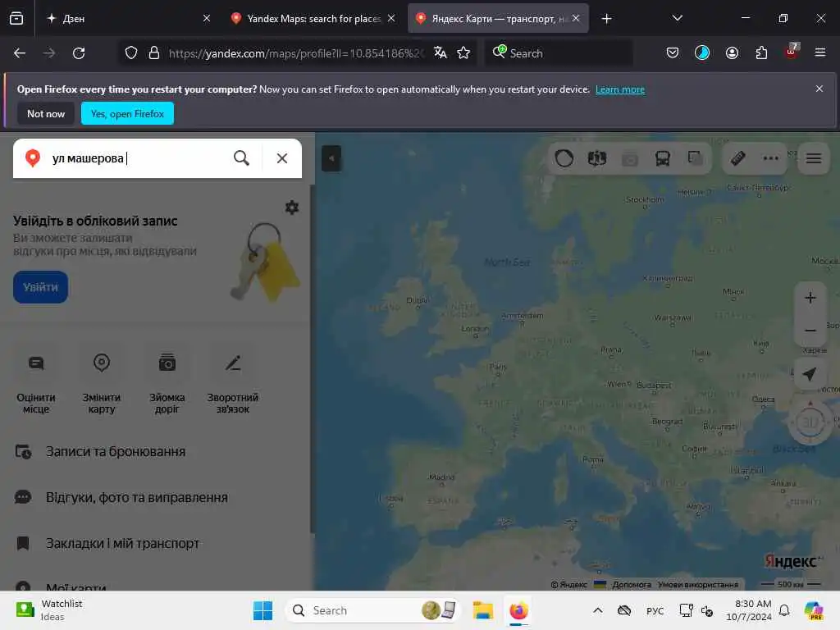Viewport: 840px width, 630px height.
Task: Reload the page
Action: pyautogui.click(x=79, y=53)
